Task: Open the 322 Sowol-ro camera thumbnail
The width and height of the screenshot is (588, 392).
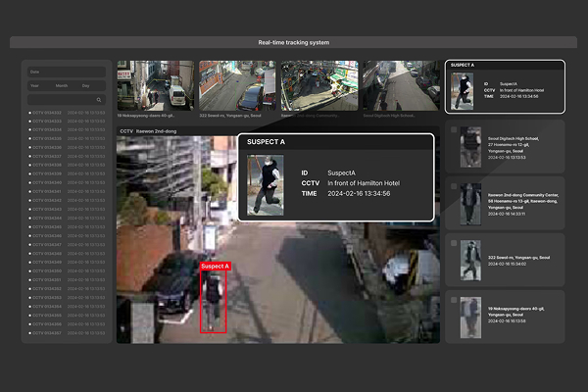Action: click(236, 85)
